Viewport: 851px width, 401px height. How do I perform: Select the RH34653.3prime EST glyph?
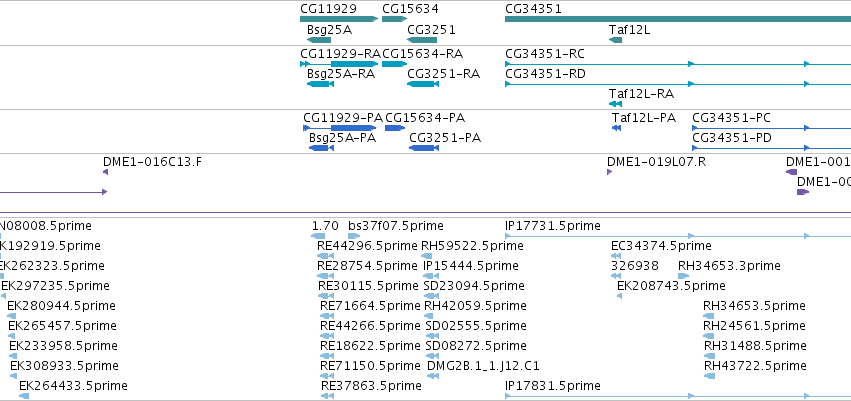(x=683, y=276)
